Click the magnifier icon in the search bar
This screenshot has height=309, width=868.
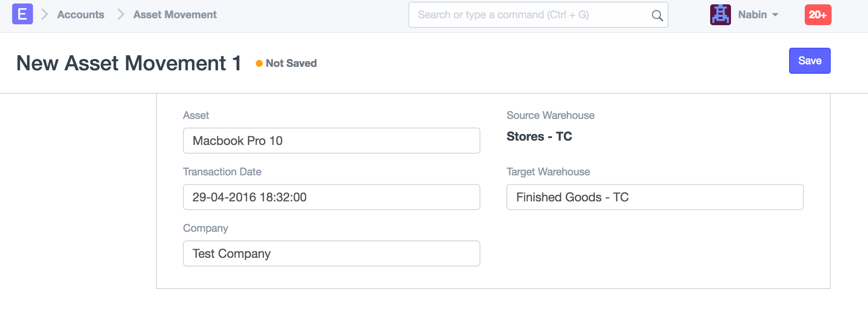[657, 16]
